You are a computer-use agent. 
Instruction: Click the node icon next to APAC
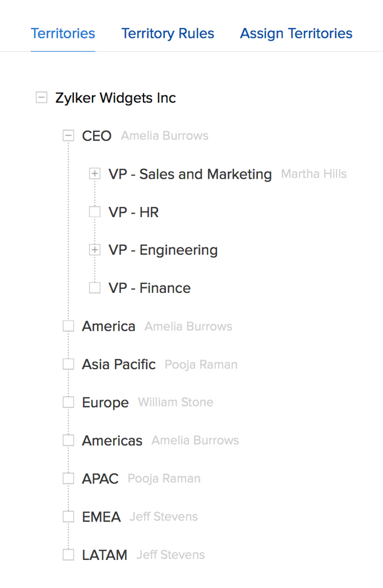[x=68, y=478]
